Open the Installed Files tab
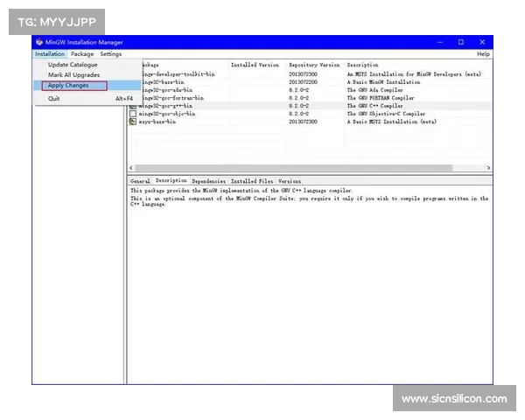 click(252, 181)
